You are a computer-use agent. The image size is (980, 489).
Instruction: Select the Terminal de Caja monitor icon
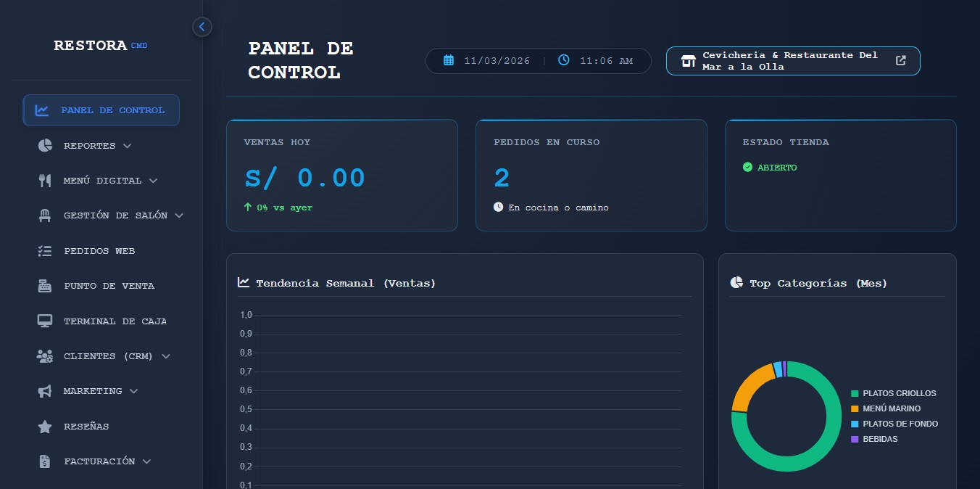point(44,321)
